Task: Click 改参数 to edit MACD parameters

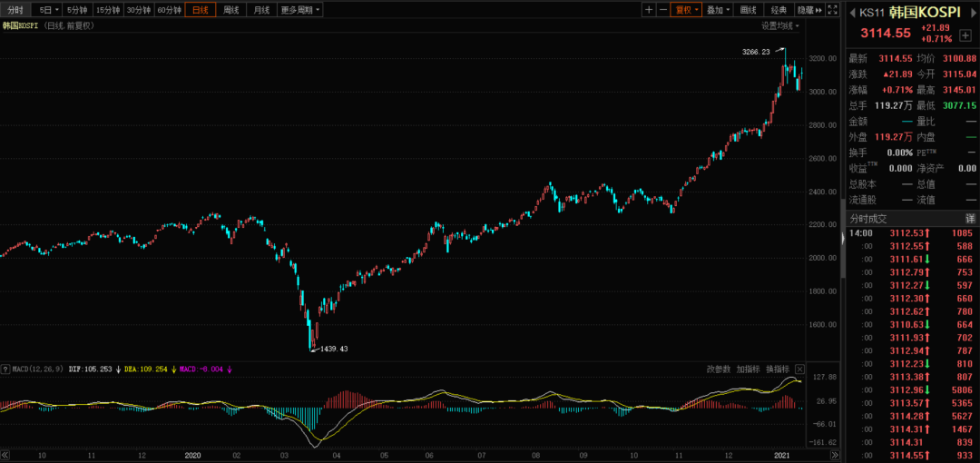Action: 719,369
